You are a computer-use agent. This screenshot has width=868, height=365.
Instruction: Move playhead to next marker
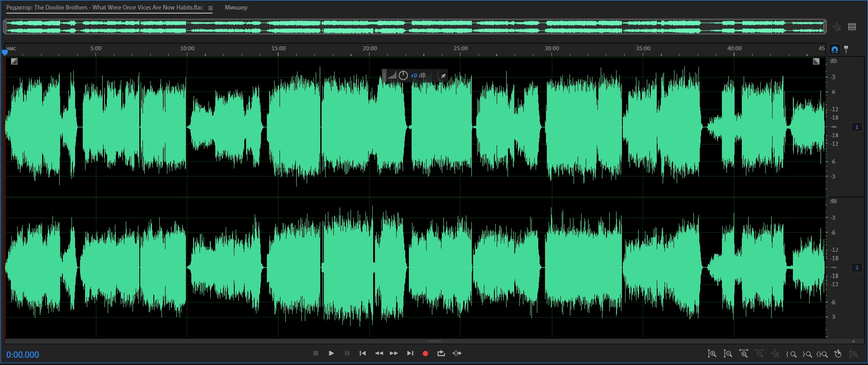point(410,353)
